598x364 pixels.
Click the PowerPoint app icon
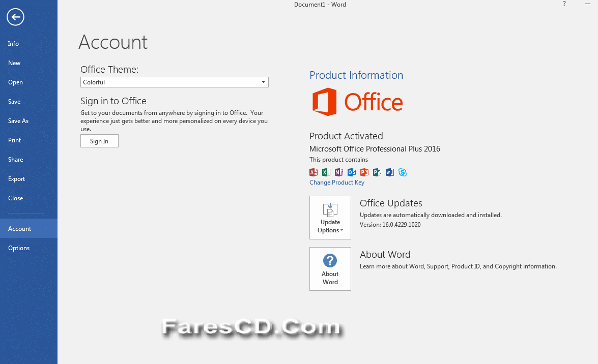[x=364, y=172]
